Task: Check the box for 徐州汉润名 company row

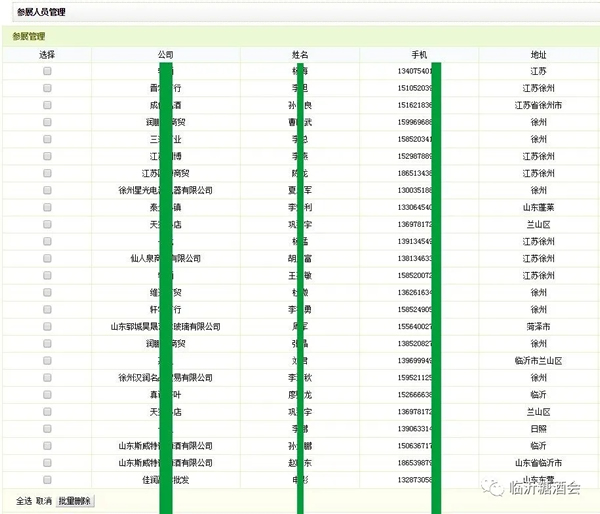Action: 47,377
